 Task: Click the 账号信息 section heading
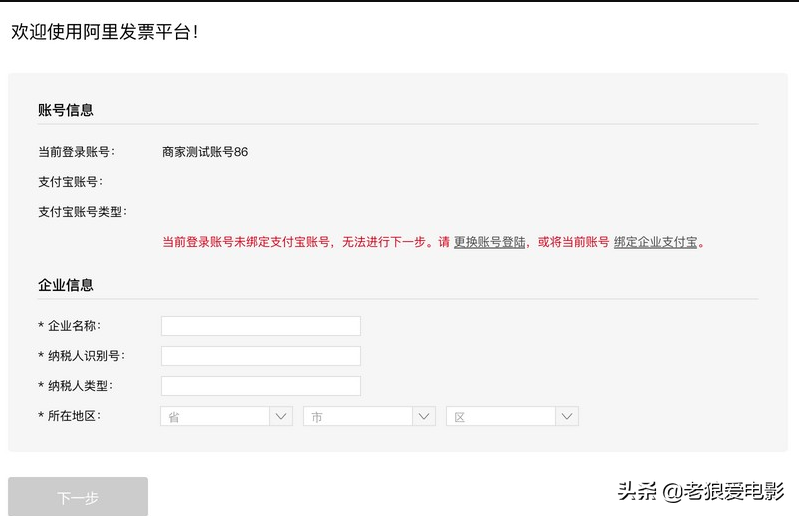66,110
